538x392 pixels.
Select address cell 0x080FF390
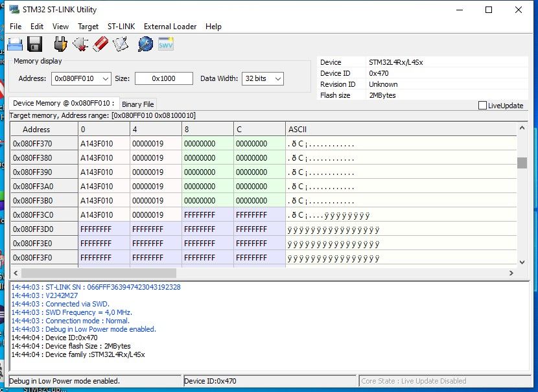tap(44, 172)
